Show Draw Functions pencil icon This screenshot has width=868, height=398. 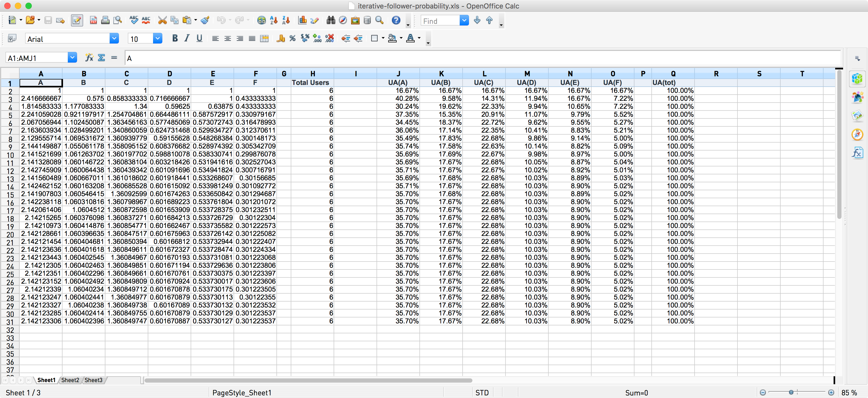click(314, 21)
